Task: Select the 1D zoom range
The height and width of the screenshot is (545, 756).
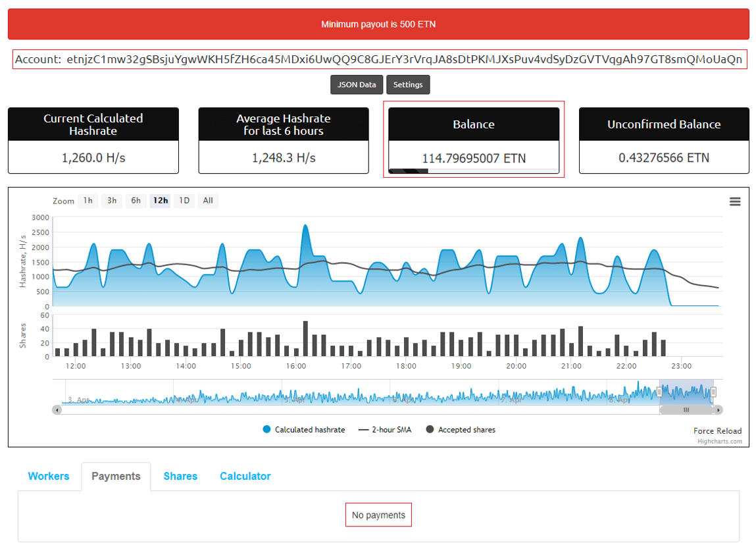Action: point(184,201)
